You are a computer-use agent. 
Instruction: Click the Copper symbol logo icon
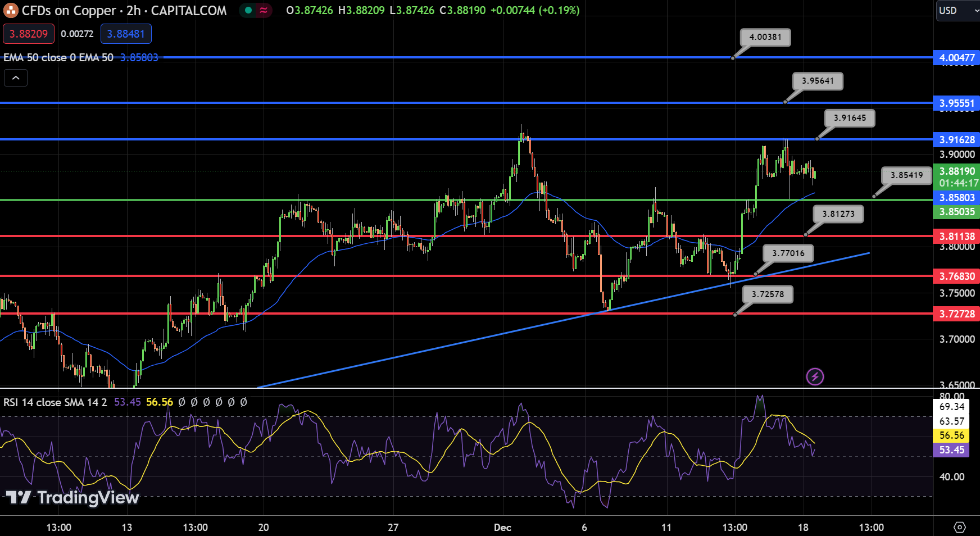pos(11,10)
